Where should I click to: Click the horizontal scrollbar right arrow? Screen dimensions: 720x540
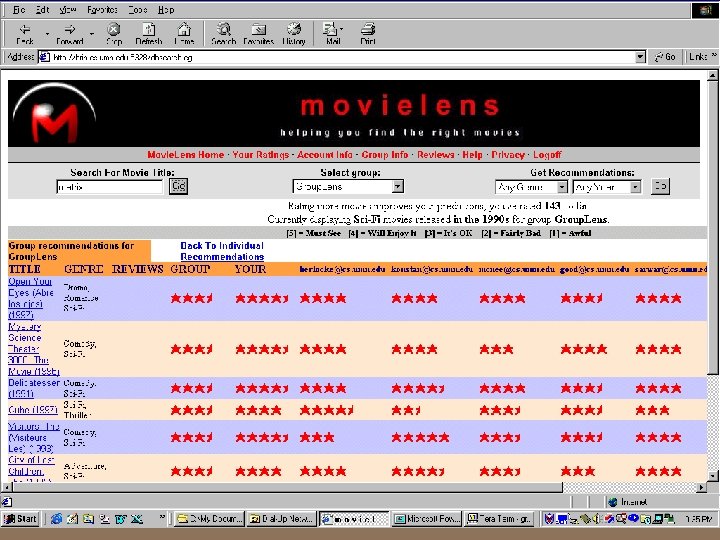coord(701,487)
